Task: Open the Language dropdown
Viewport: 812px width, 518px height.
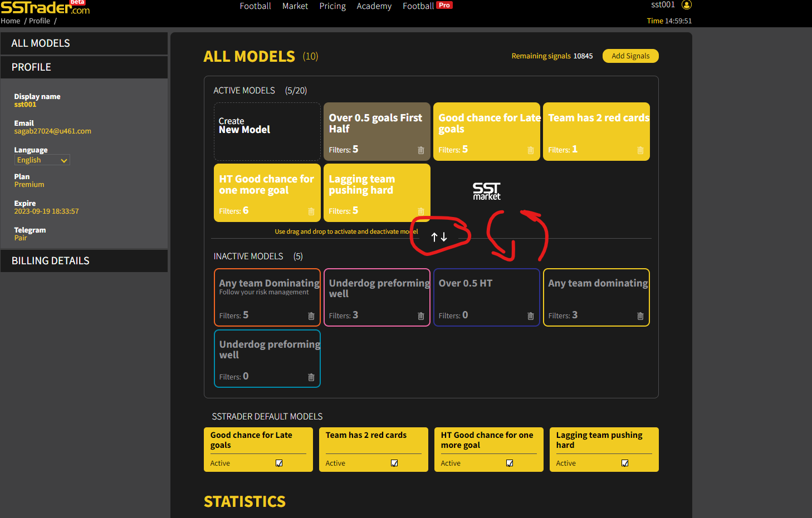Action: click(42, 160)
